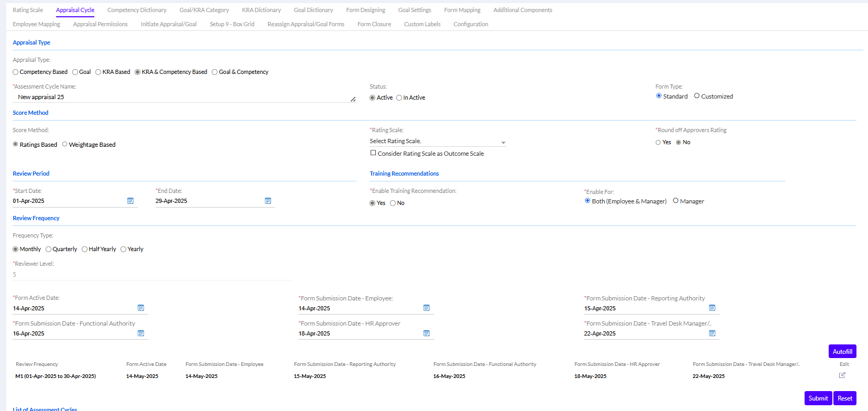Select Weightage Based score method
This screenshot has height=411, width=868.
tap(65, 144)
